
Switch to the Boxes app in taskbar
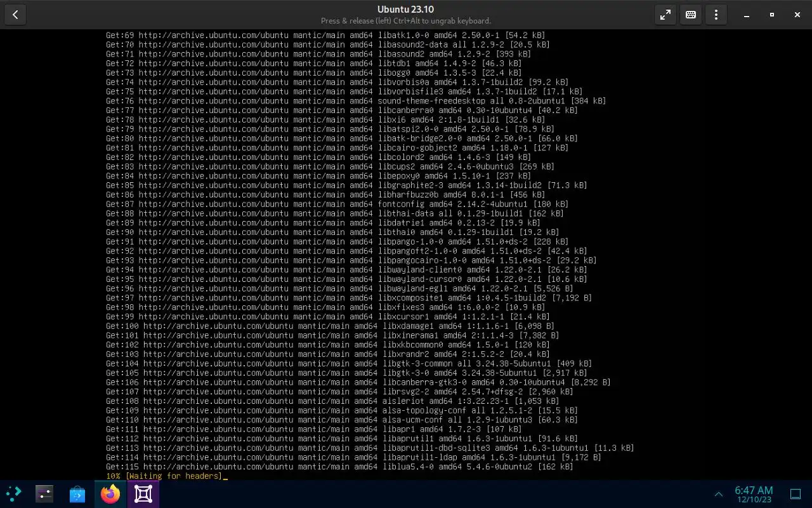tap(143, 494)
